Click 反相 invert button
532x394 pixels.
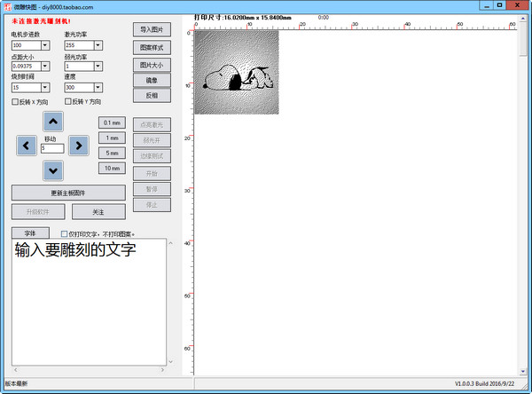152,96
